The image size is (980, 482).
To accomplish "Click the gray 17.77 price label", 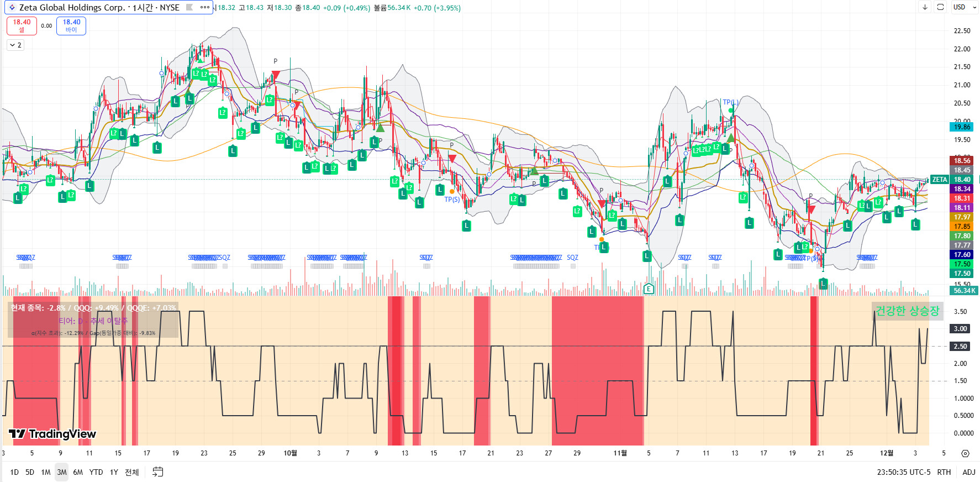I will [962, 245].
